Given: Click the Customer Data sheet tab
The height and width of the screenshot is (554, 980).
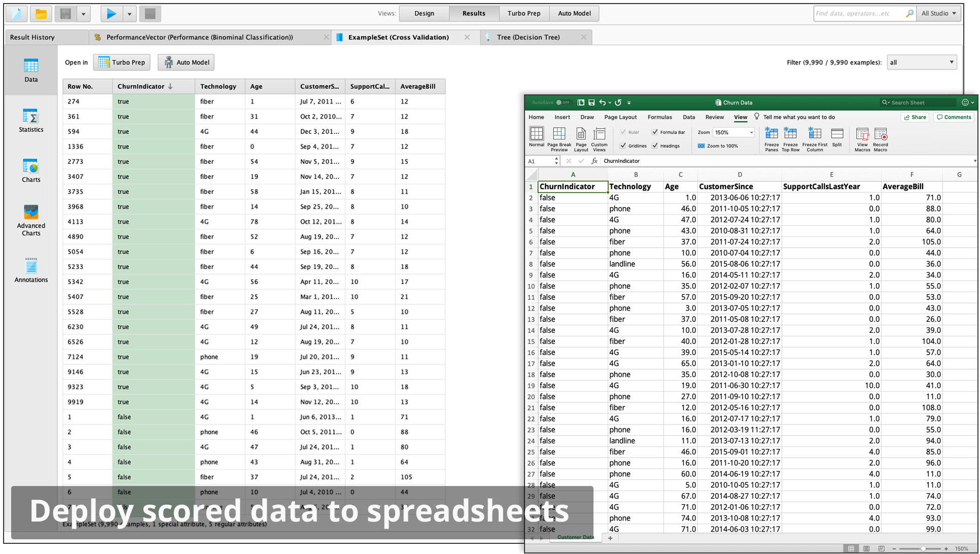Looking at the screenshot, I should (x=575, y=537).
